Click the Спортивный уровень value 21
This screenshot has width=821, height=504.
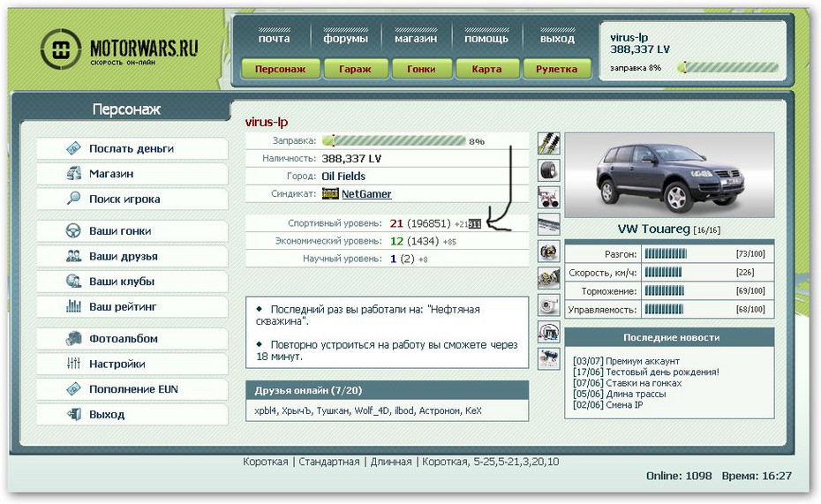(396, 223)
